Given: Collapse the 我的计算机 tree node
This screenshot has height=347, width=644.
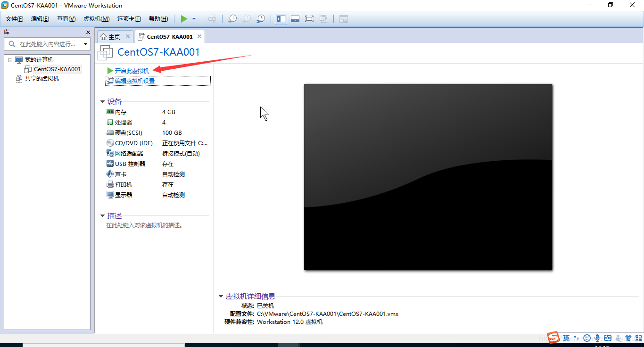Looking at the screenshot, I should coord(10,60).
